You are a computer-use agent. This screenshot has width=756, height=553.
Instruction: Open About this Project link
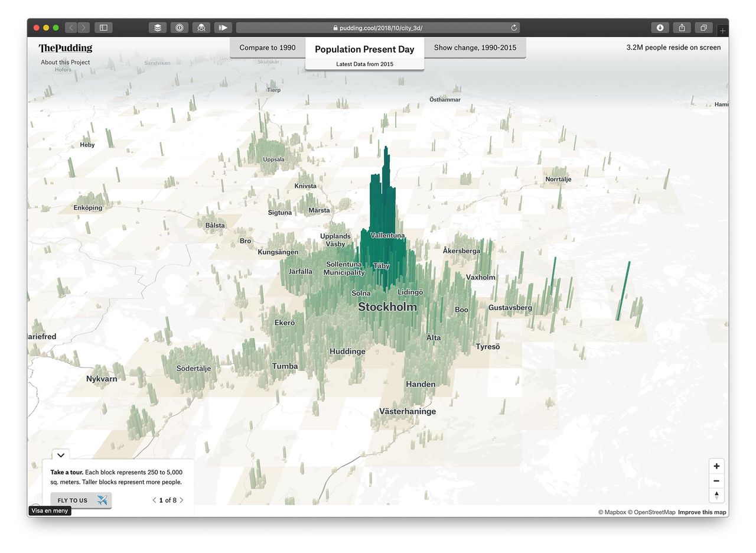click(66, 62)
